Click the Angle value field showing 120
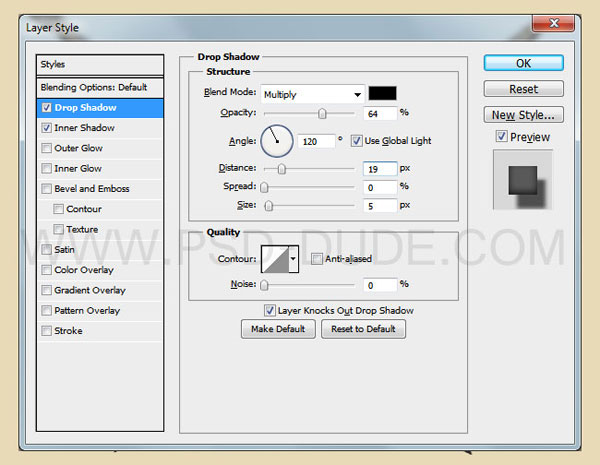 (316, 142)
